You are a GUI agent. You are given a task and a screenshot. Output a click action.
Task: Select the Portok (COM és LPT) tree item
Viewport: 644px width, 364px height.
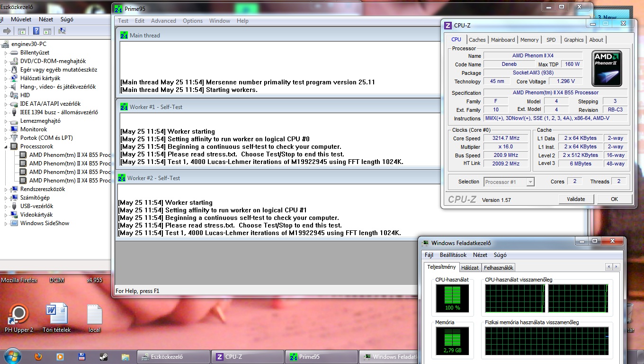(46, 138)
